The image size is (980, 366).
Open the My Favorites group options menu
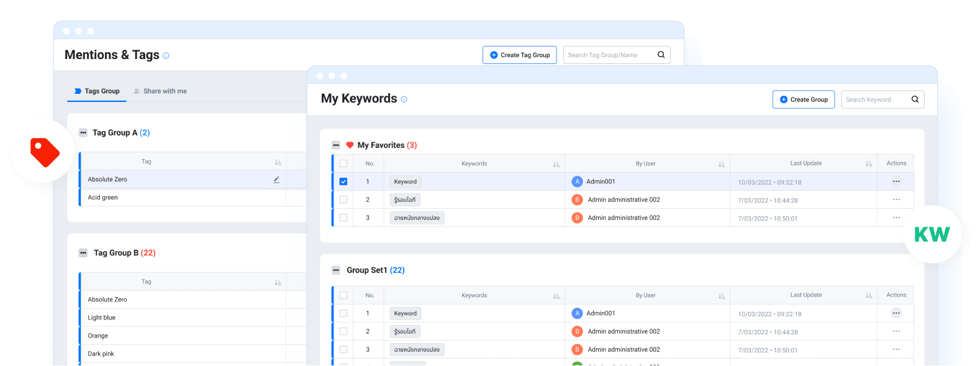[x=336, y=145]
